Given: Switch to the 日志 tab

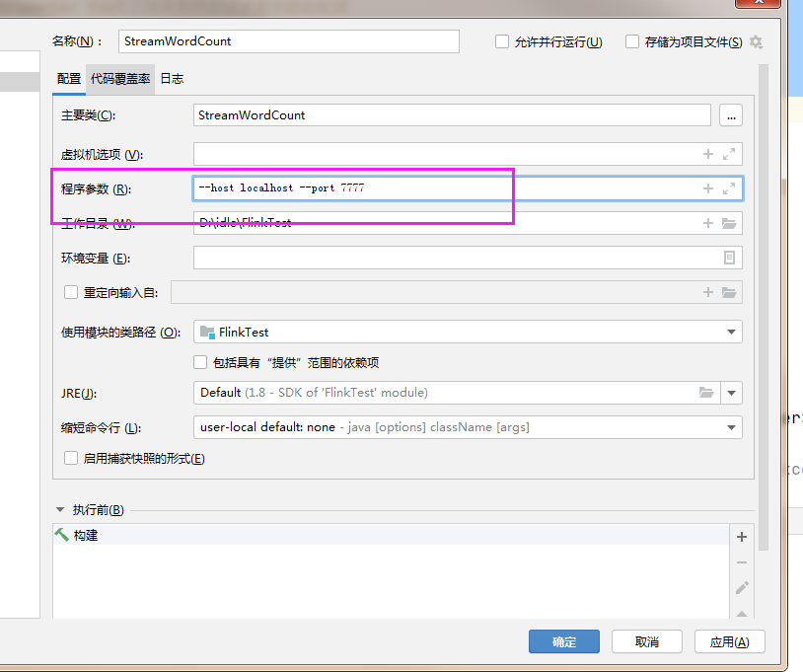Looking at the screenshot, I should [x=172, y=78].
